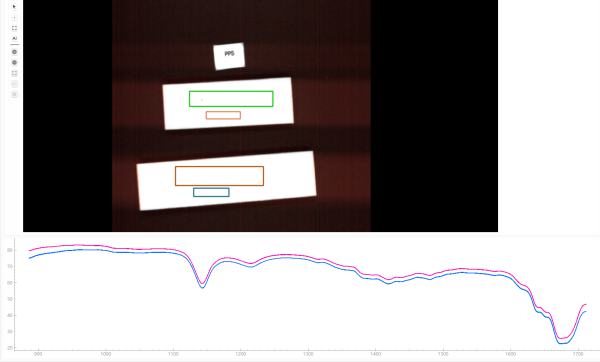Click the 1700 x-axis tick label
The image size is (600, 362).
pyautogui.click(x=578, y=354)
